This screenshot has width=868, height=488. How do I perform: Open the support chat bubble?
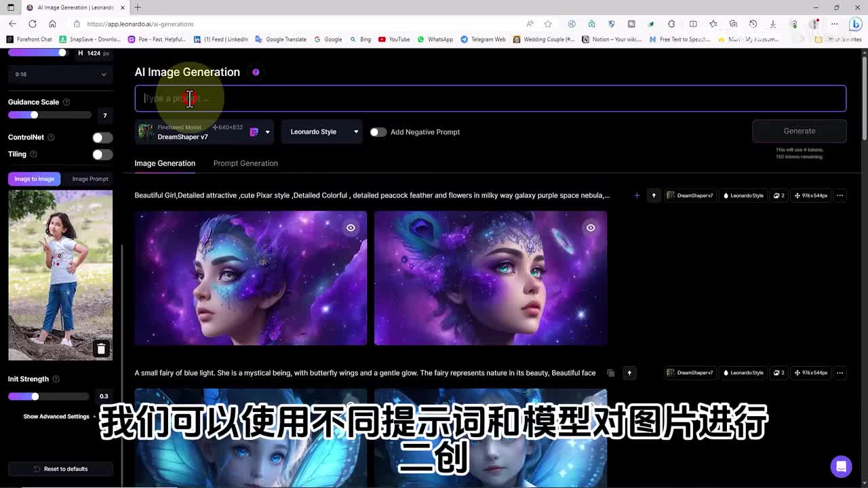tap(841, 466)
